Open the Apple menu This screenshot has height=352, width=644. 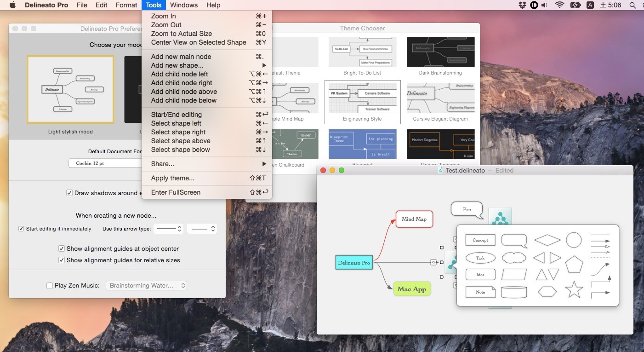(x=12, y=5)
